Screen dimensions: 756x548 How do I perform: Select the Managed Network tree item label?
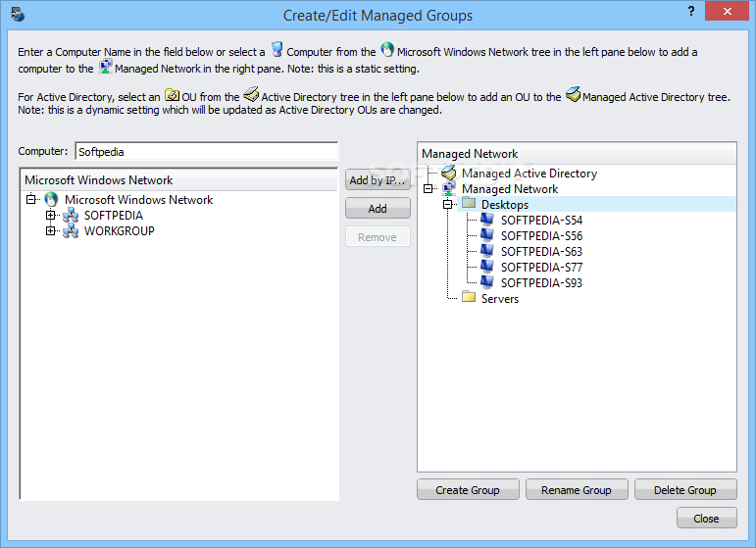[x=510, y=189]
